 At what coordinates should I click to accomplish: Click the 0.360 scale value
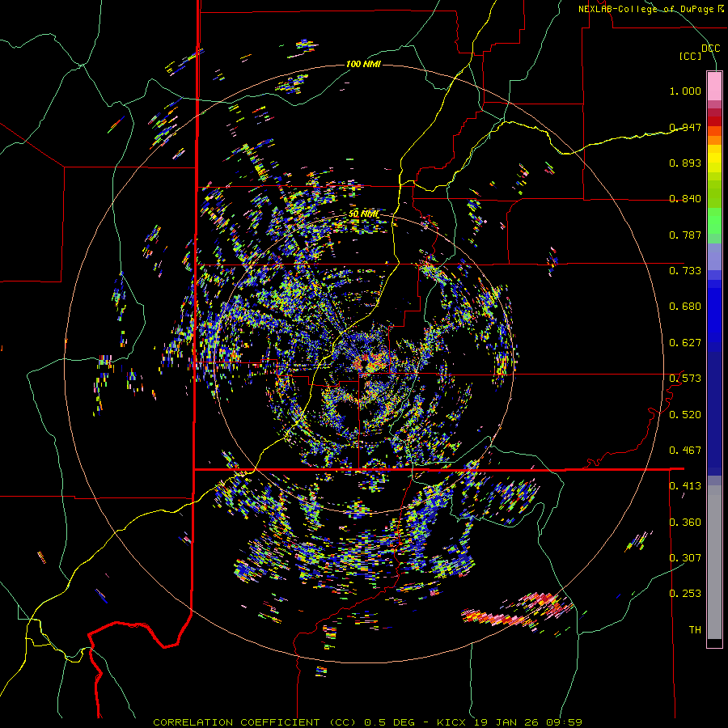coord(685,523)
